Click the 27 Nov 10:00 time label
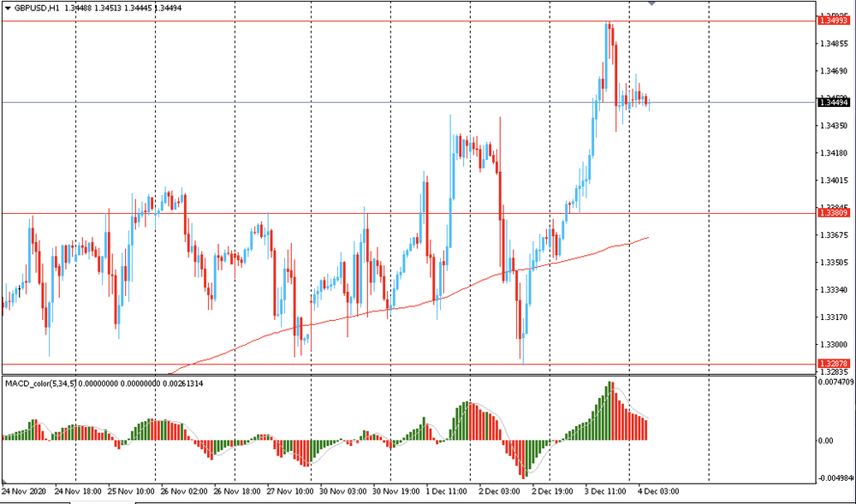The image size is (856, 504). pyautogui.click(x=288, y=490)
